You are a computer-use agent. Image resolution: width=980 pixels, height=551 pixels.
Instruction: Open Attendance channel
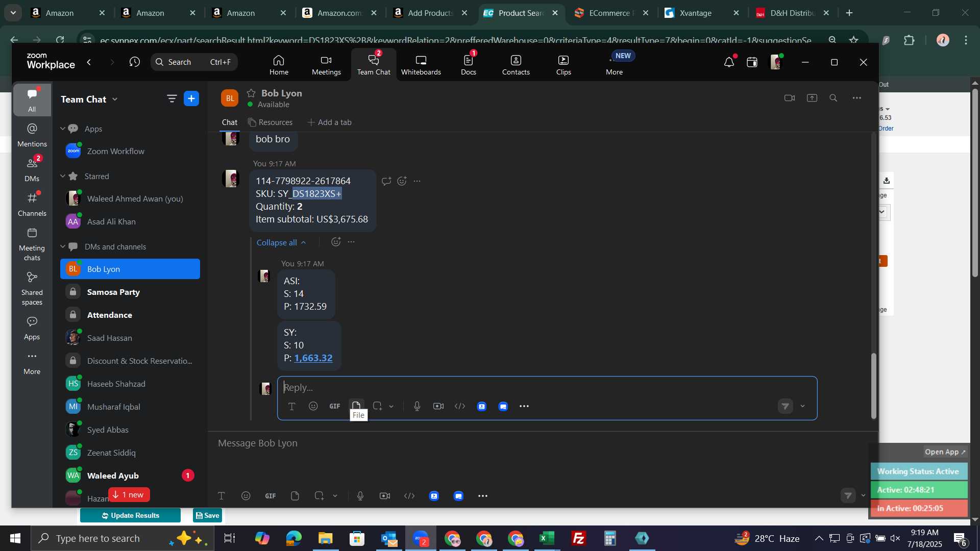[130, 315]
